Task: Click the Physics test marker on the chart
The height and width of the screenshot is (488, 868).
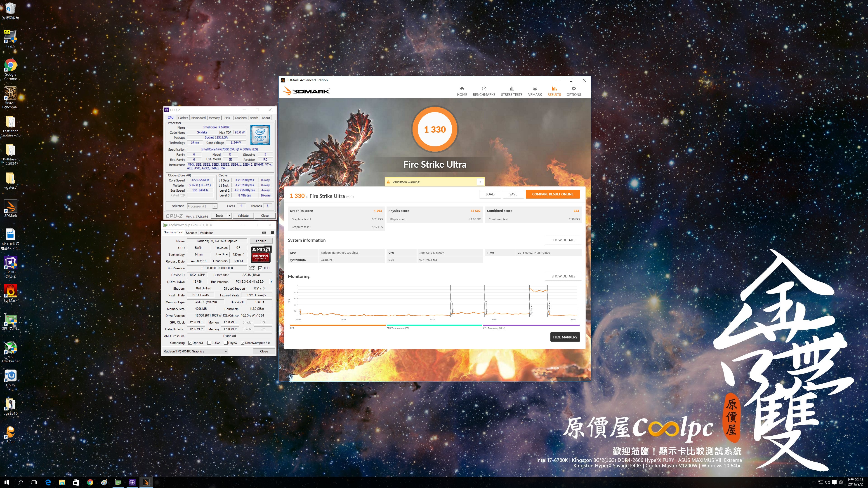Action: (531, 309)
